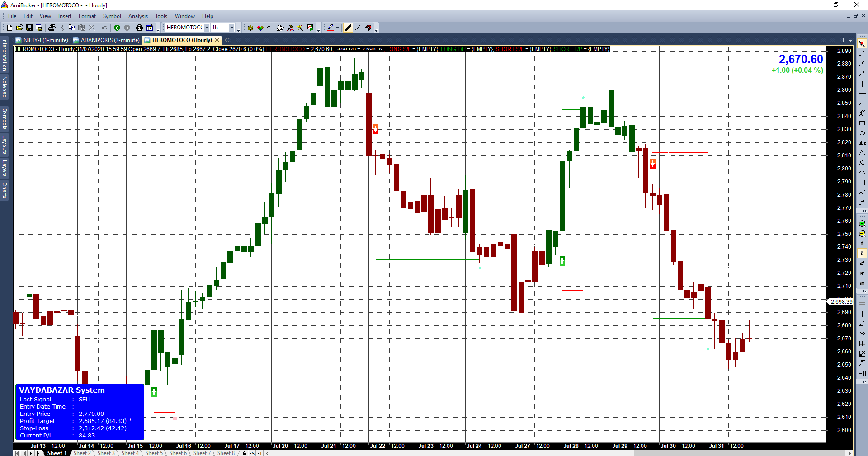Pick the vertical line segment tool
This screenshot has width=868, height=456.
click(x=862, y=84)
